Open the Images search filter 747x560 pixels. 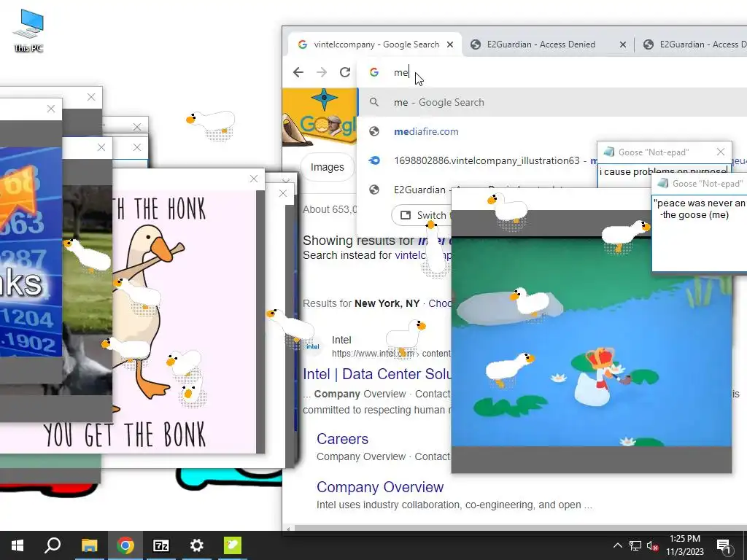pos(327,167)
